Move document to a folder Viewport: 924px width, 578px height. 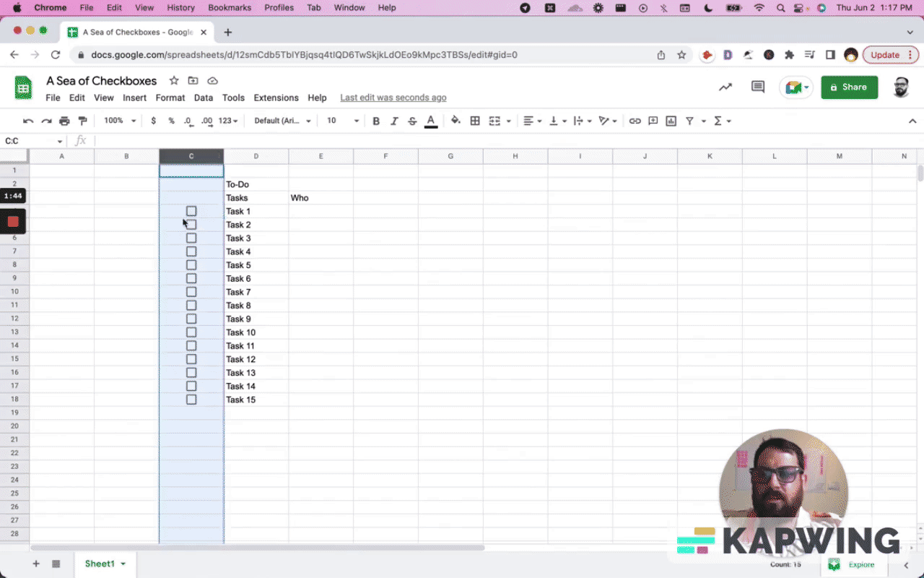coord(193,81)
